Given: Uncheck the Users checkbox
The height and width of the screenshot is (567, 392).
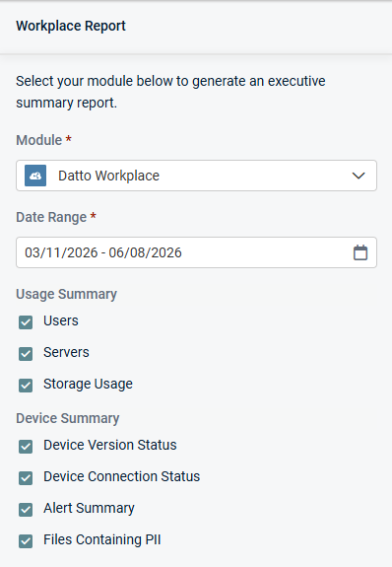Looking at the screenshot, I should point(26,322).
